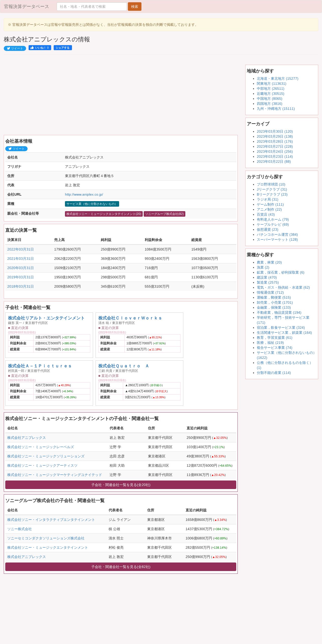
Task: Open 農業，林業 industry
Action: pos(269,262)
